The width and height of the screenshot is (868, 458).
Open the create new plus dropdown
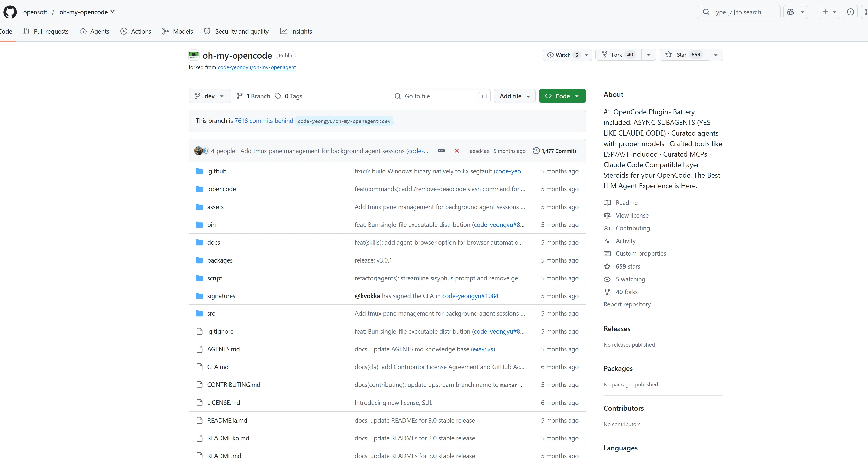coord(829,12)
